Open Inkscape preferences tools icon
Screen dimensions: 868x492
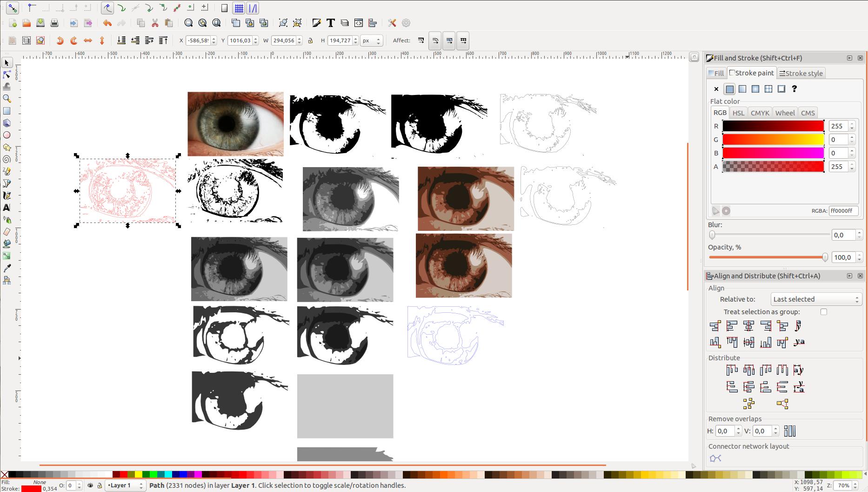pos(392,23)
